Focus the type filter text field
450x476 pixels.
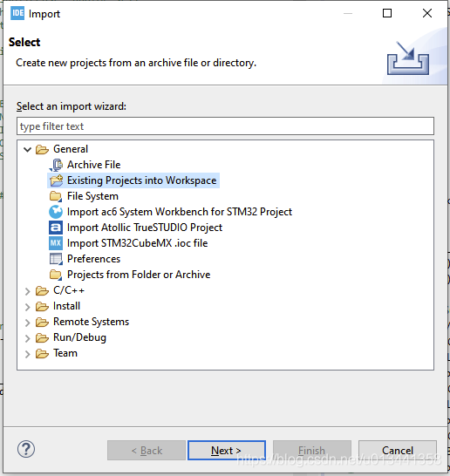click(x=225, y=126)
